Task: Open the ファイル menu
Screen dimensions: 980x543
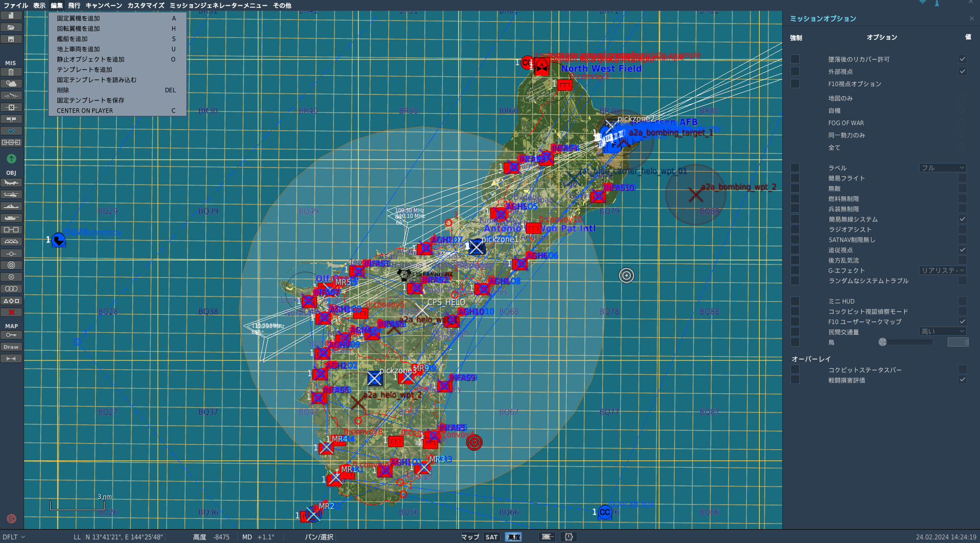Action: (x=15, y=5)
